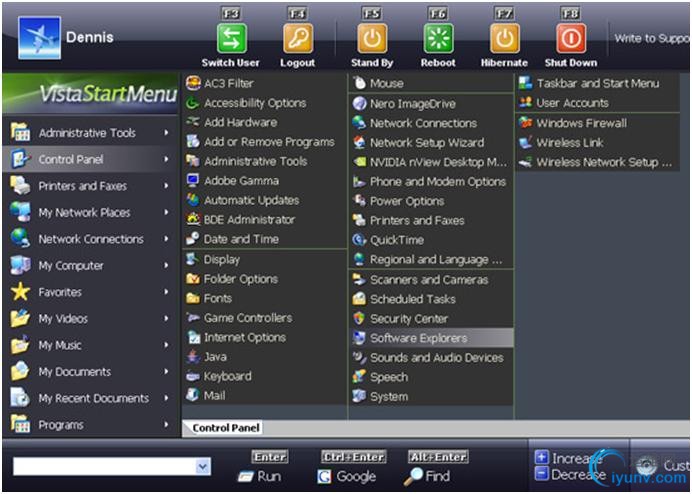Viewport: 692px width, 494px height.
Task: Open System properties item
Action: (432, 396)
